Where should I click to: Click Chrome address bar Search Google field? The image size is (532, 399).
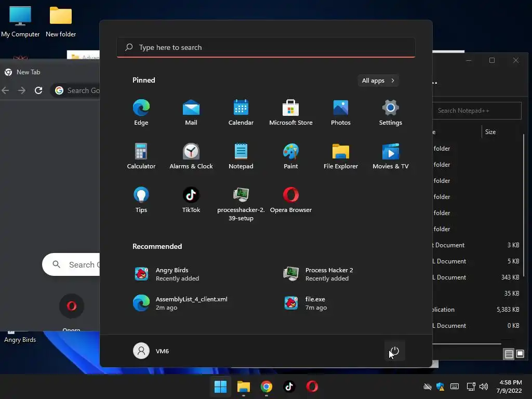[75, 90]
